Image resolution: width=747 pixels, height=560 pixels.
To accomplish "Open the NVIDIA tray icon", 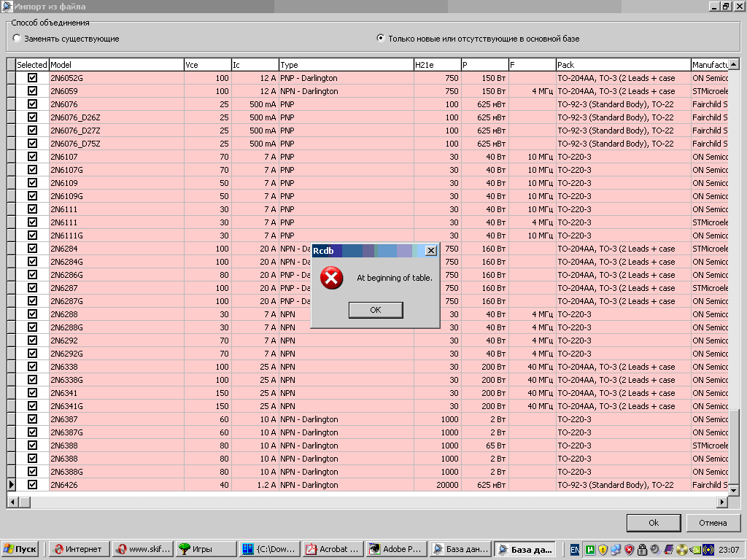I will 694,550.
